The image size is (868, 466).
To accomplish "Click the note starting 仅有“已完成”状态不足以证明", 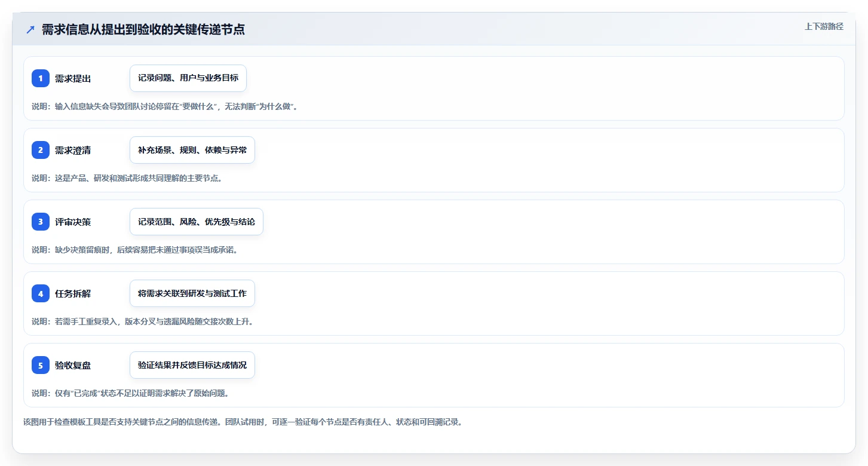I will pyautogui.click(x=131, y=393).
